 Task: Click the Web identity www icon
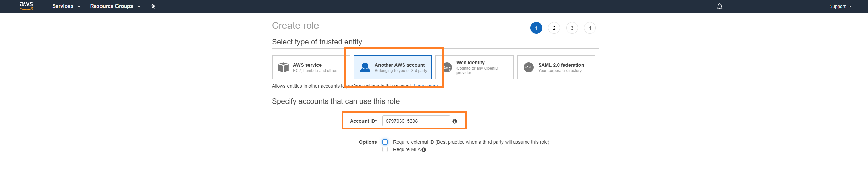(x=447, y=67)
